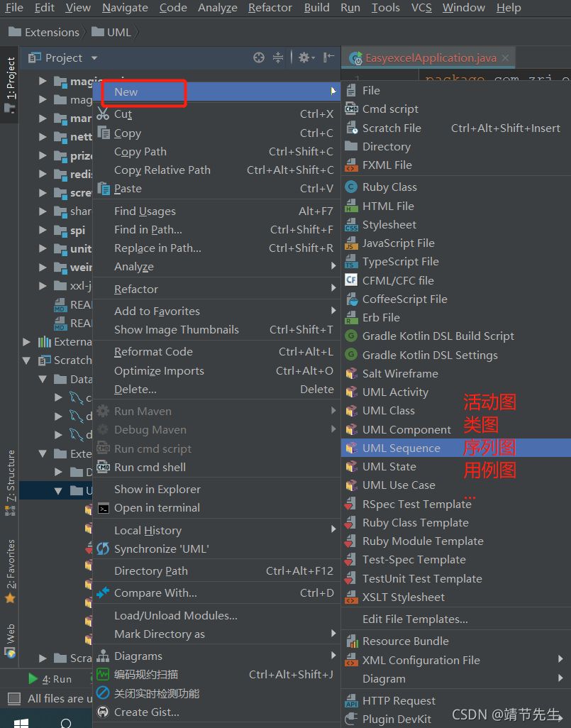The width and height of the screenshot is (571, 728).
Task: Expand the Analyze submenu arrow
Action: point(333,266)
